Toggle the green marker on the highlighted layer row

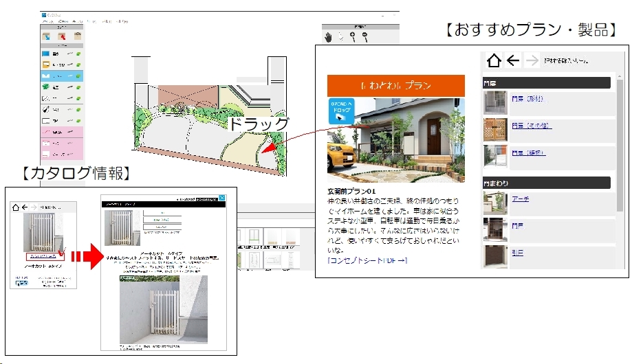point(78,76)
